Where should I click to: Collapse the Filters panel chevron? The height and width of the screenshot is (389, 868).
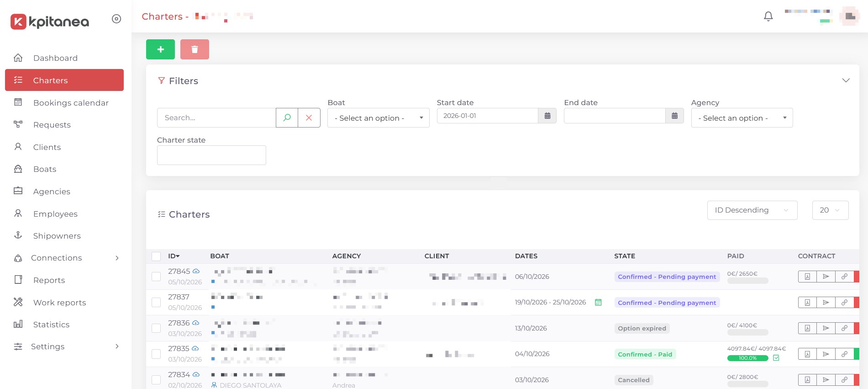(x=846, y=80)
